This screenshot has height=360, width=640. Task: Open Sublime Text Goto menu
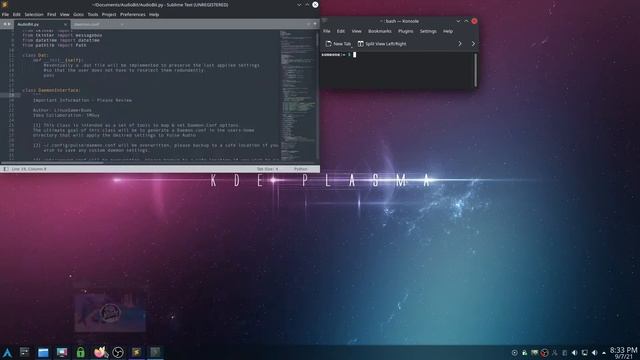click(x=78, y=14)
